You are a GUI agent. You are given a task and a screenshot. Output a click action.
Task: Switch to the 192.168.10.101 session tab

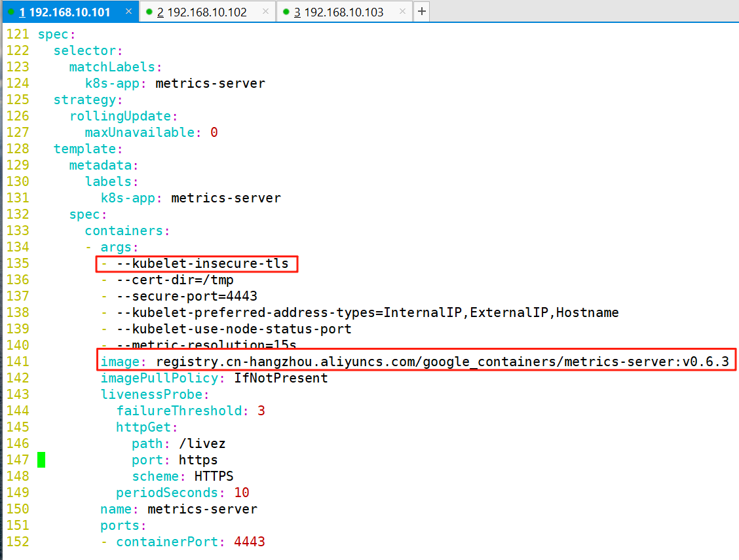coord(71,12)
